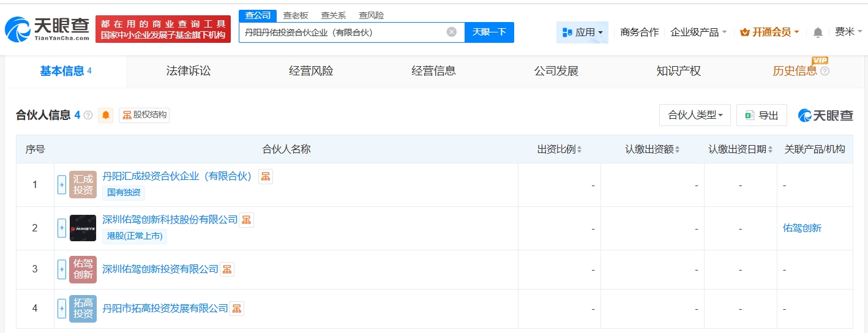This screenshot has width=868, height=333.
Task: Expand row 1 丹阳汇成投资 plus toggle
Action: tap(62, 185)
